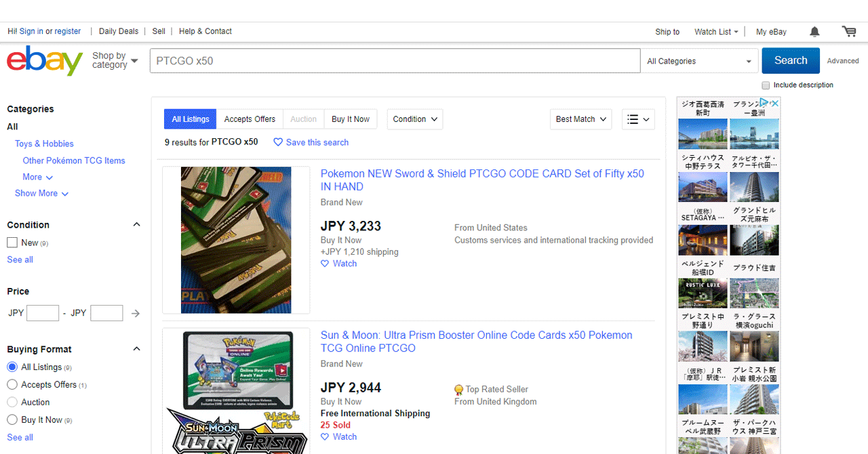Check the New condition filter
The image size is (868, 454).
[12, 243]
